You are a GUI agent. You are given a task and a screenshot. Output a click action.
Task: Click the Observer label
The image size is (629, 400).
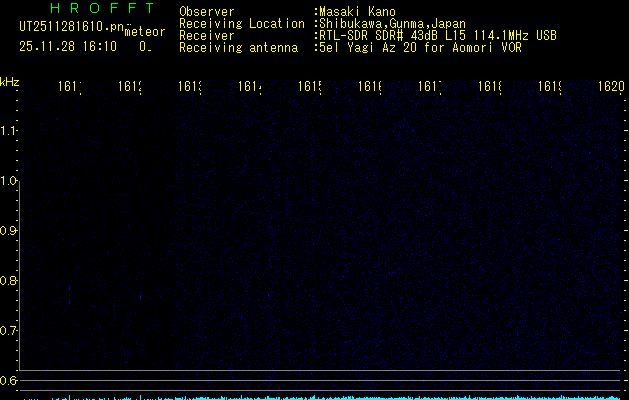coord(207,12)
